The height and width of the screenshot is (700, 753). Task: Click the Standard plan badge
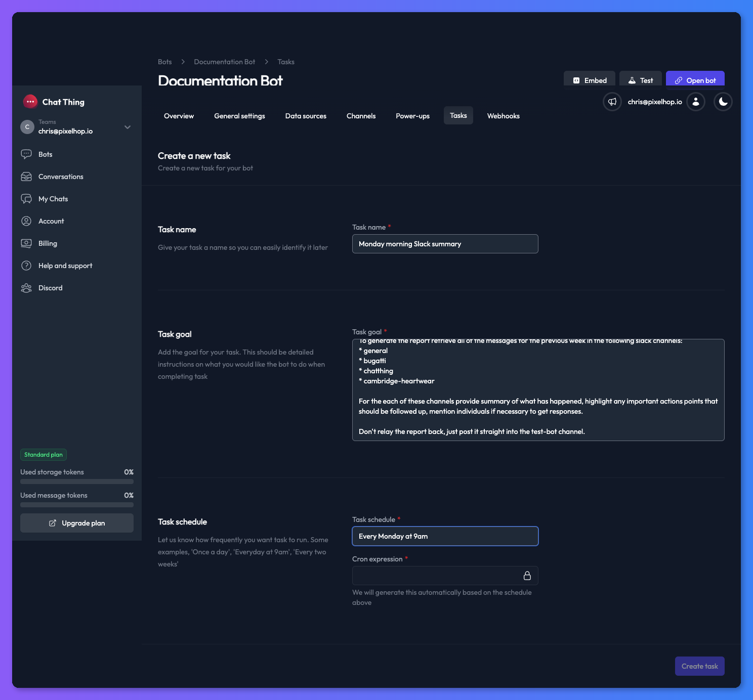(x=44, y=455)
